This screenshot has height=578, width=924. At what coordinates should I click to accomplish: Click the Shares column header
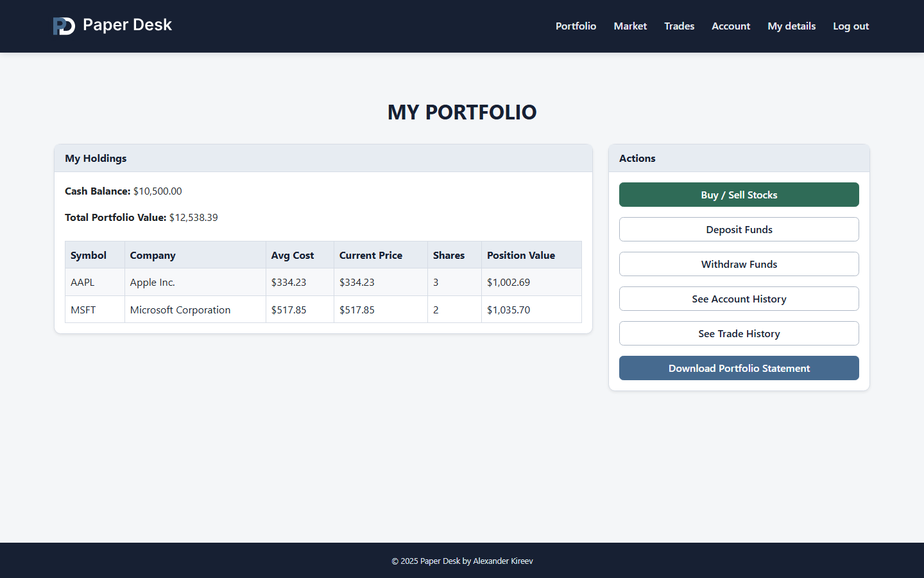[x=454, y=255]
